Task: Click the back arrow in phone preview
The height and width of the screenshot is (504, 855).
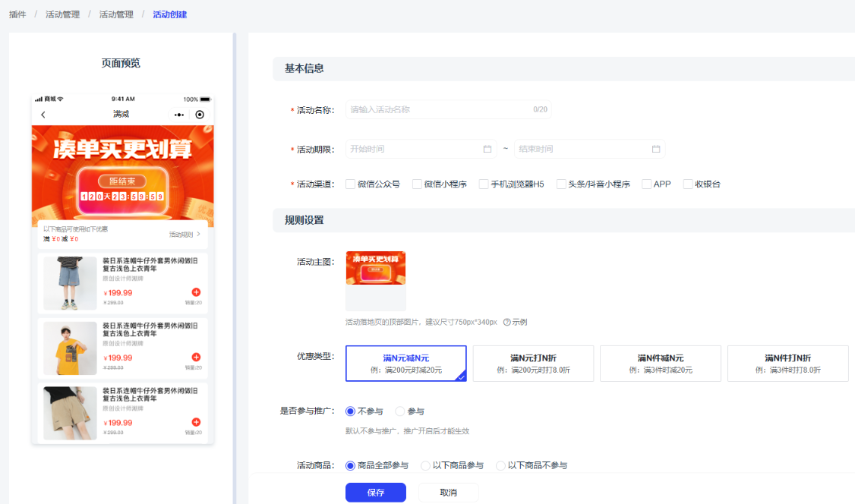Action: click(43, 115)
